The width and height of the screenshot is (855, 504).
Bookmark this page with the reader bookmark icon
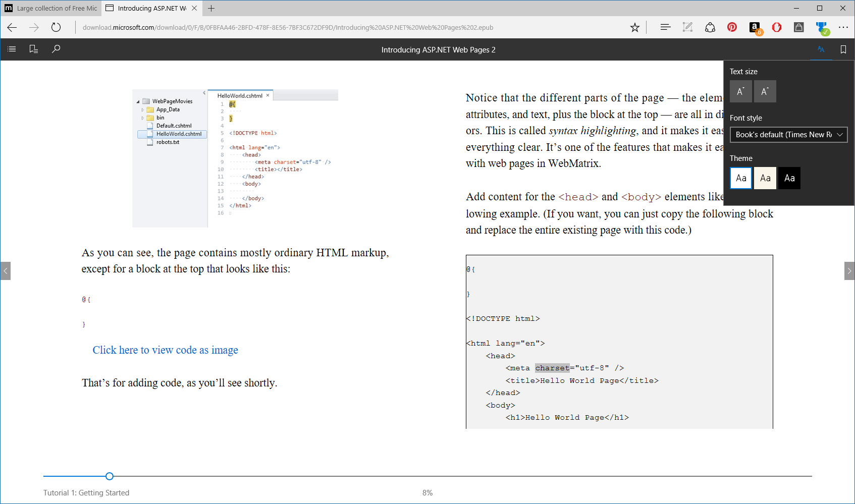click(843, 49)
